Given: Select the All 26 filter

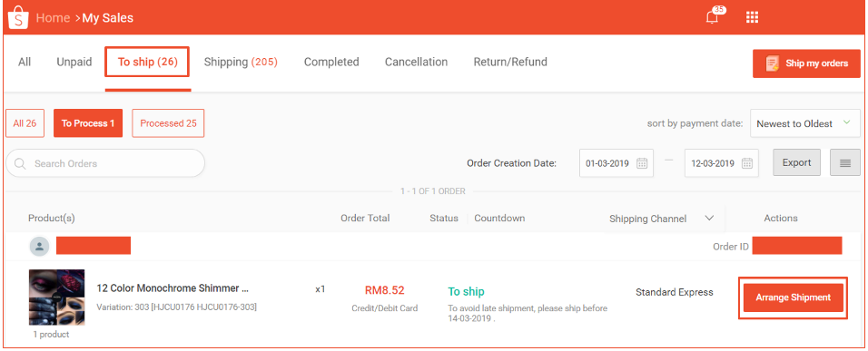Looking at the screenshot, I should pos(25,123).
